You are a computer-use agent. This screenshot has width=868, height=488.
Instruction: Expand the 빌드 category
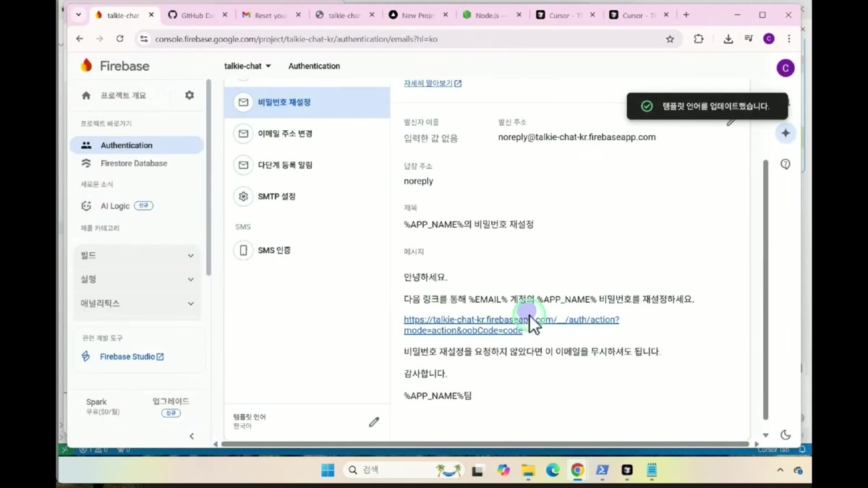pyautogui.click(x=137, y=255)
